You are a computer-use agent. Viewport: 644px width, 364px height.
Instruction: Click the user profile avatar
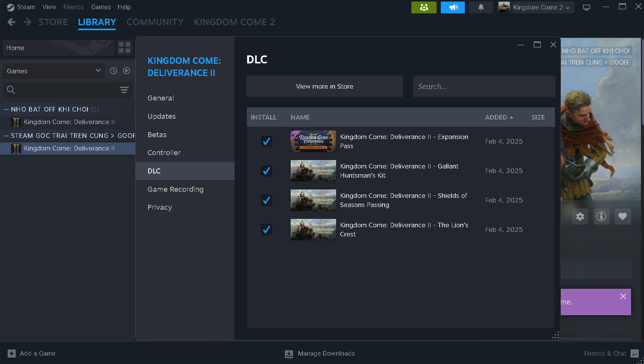pyautogui.click(x=504, y=7)
